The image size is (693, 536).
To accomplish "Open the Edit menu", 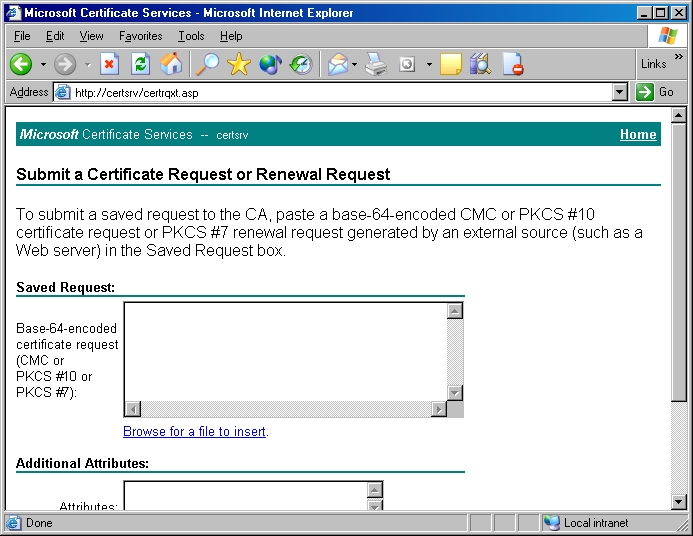I will (55, 36).
